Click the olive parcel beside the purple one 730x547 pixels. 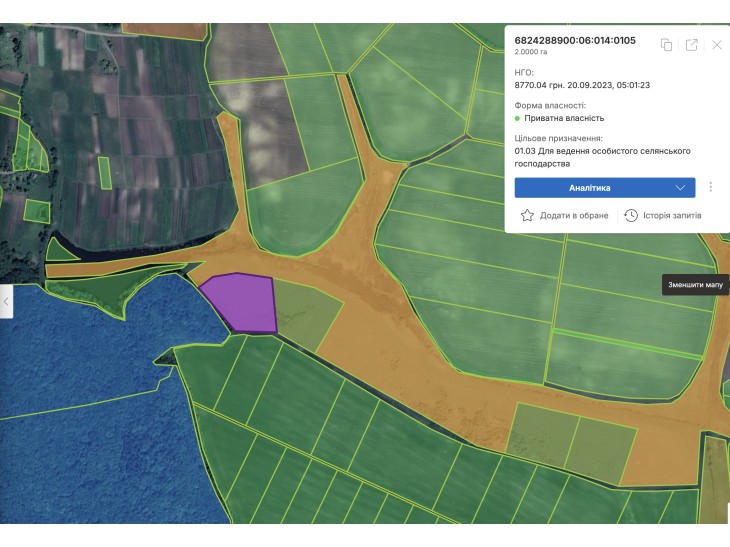[x=305, y=312]
